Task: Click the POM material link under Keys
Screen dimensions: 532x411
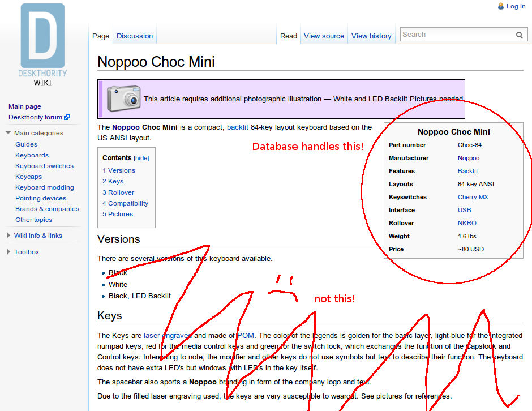Action: [245, 335]
